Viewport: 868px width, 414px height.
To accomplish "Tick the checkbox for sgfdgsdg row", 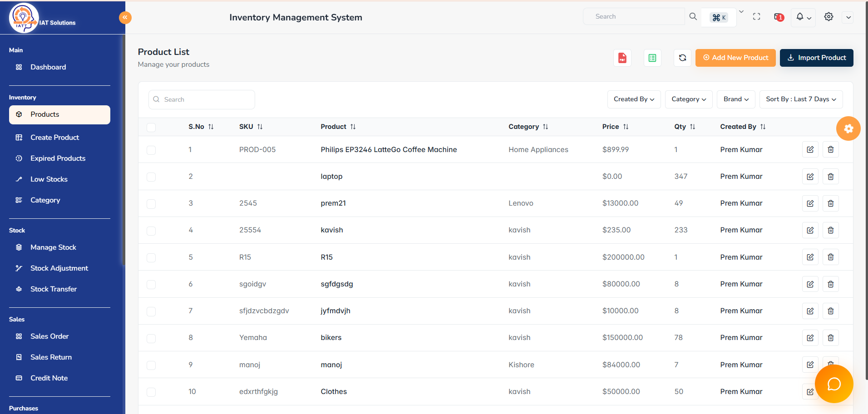I will tap(151, 284).
